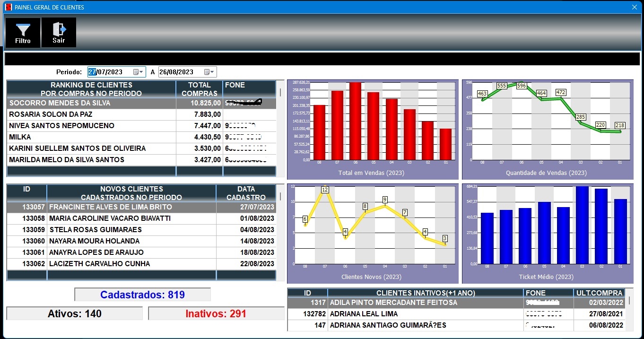Select inactive client ADRIANA LEAL LIMA
Screen dimensions: 644x339
pos(456,314)
